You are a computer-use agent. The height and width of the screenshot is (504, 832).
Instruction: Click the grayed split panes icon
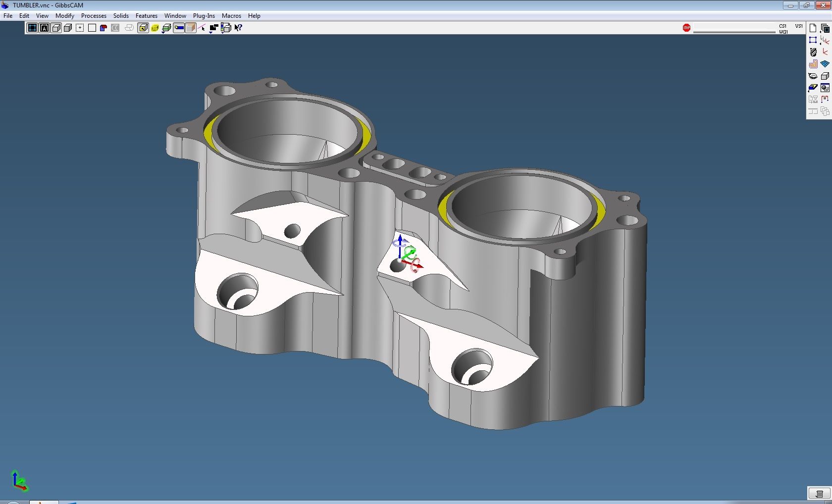pos(813,111)
